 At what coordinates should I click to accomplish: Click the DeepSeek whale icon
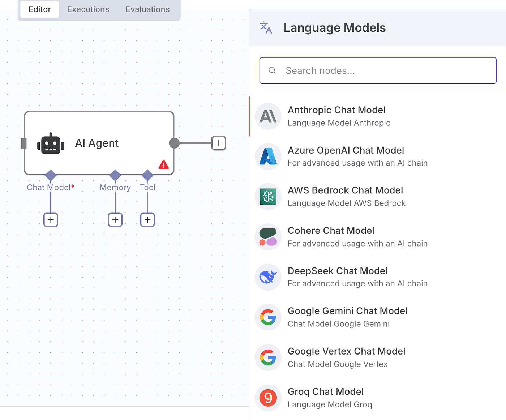tap(268, 277)
